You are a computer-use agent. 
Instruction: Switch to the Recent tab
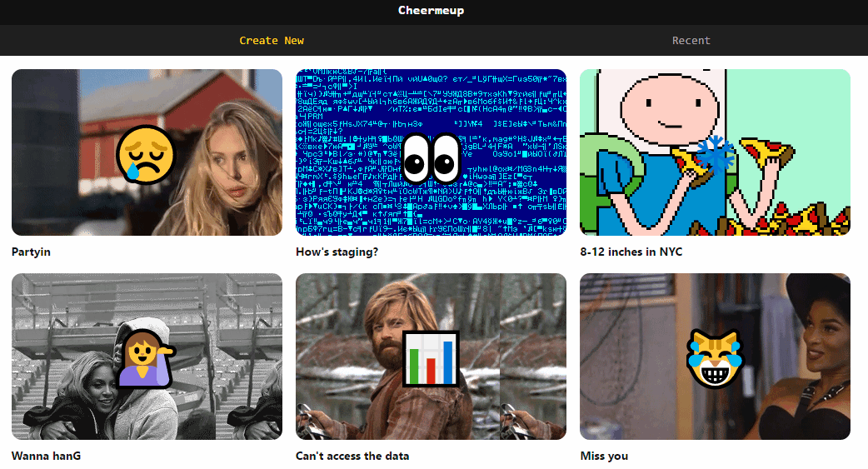691,41
